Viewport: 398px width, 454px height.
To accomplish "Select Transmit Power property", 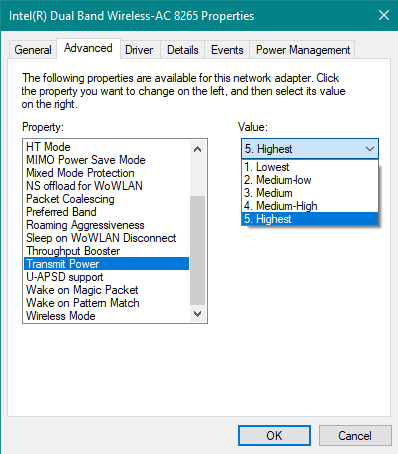I will tap(106, 264).
